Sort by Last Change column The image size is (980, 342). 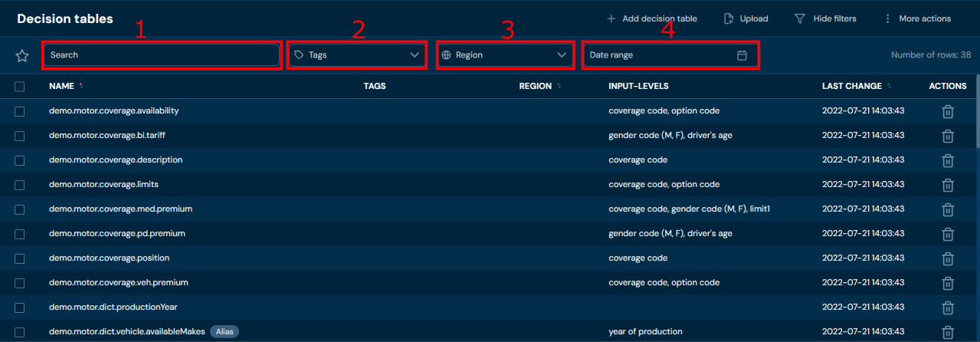[851, 86]
